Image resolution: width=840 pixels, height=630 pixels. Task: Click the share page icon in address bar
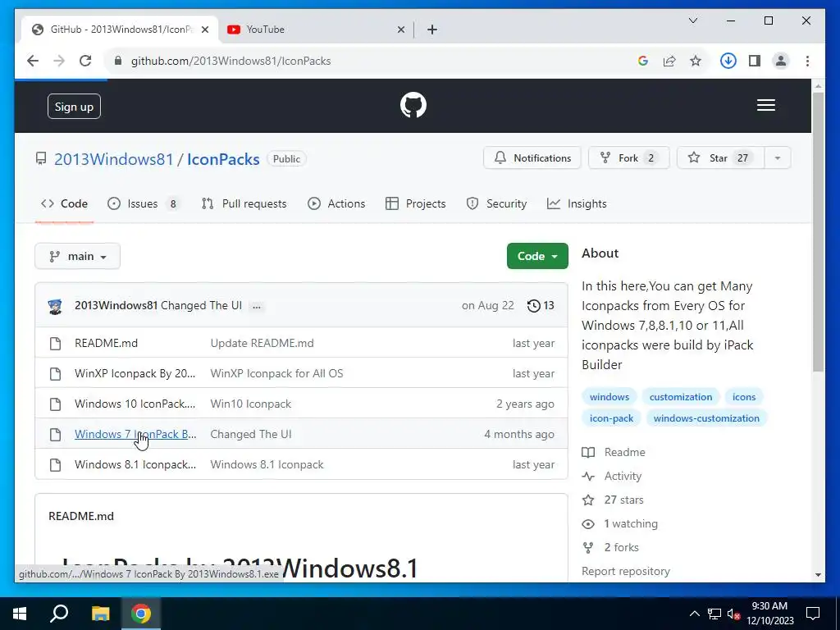coord(669,61)
